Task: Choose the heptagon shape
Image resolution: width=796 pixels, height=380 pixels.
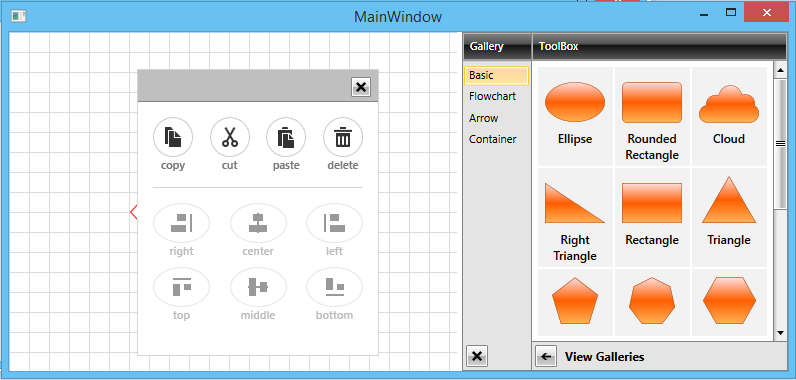Action: 652,302
